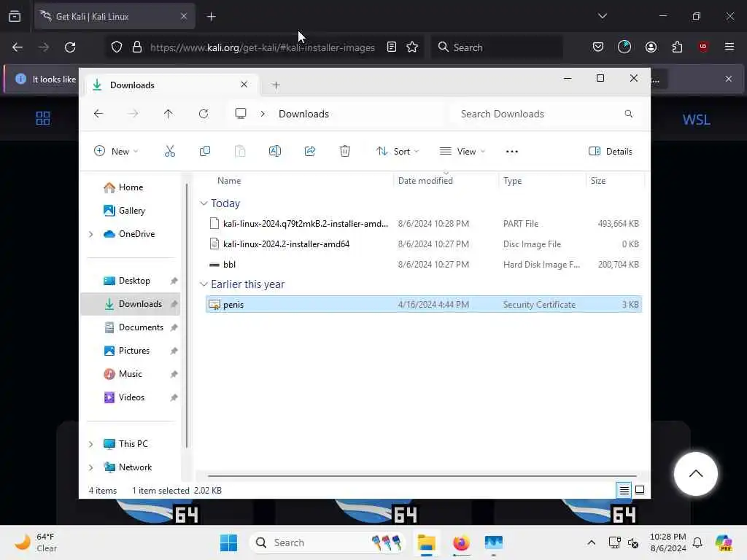747x560 pixels.
Task: Open the View dropdown menu
Action: click(462, 152)
